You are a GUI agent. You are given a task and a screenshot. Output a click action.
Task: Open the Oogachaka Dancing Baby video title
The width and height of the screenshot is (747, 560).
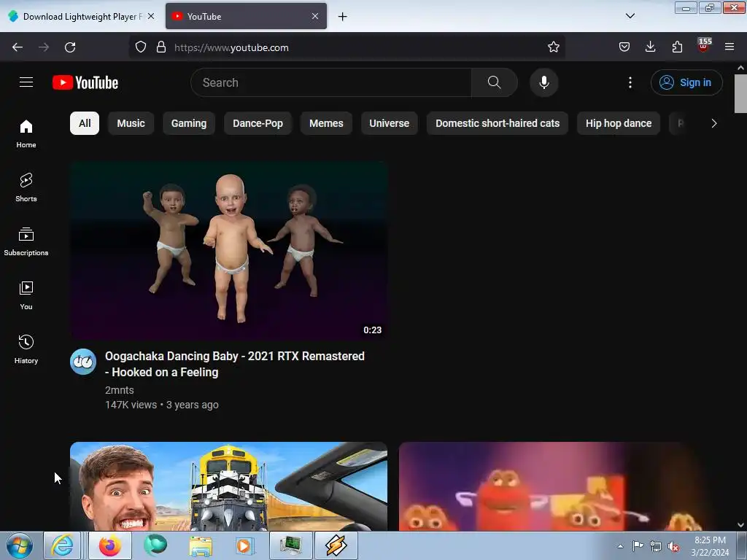click(x=235, y=365)
